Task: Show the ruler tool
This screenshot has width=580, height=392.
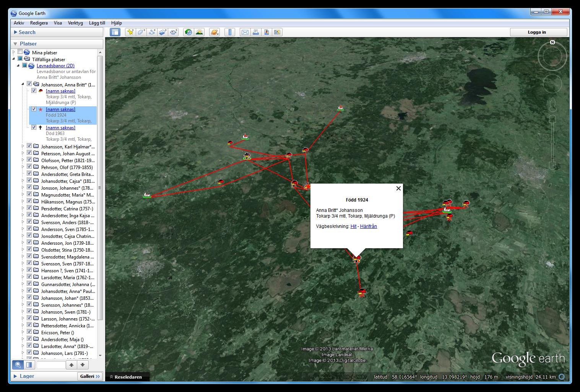Action: [x=229, y=32]
